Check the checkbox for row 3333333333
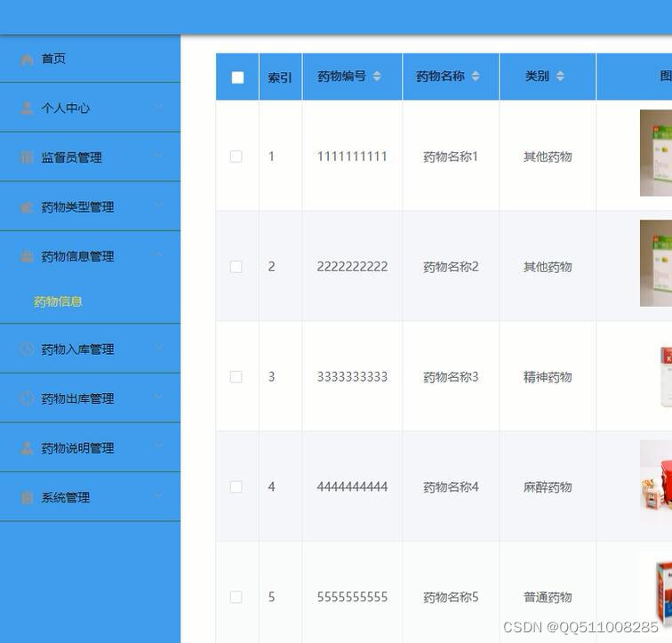 (236, 377)
